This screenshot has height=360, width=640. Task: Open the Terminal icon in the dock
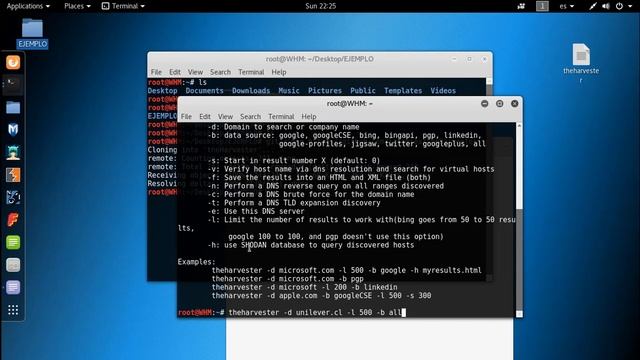tap(13, 84)
